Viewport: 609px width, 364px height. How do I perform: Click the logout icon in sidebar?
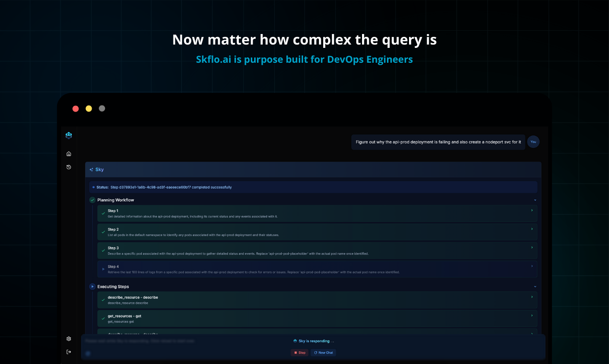(x=69, y=352)
